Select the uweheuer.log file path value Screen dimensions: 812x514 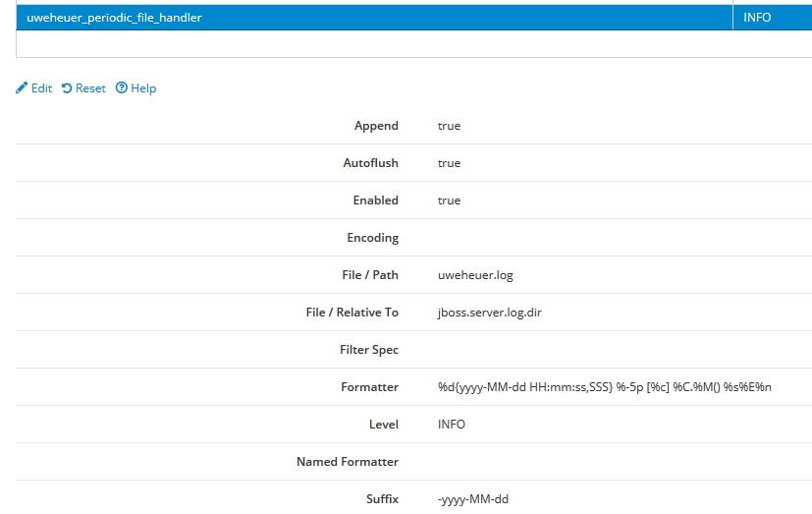tap(475, 275)
